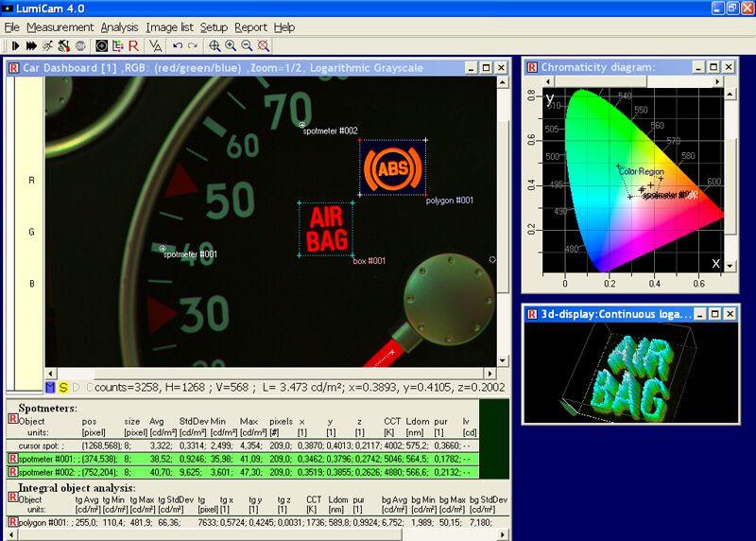756x541 pixels.
Task: Click chromaticity diagram scroll-down arrow
Action: point(730,266)
